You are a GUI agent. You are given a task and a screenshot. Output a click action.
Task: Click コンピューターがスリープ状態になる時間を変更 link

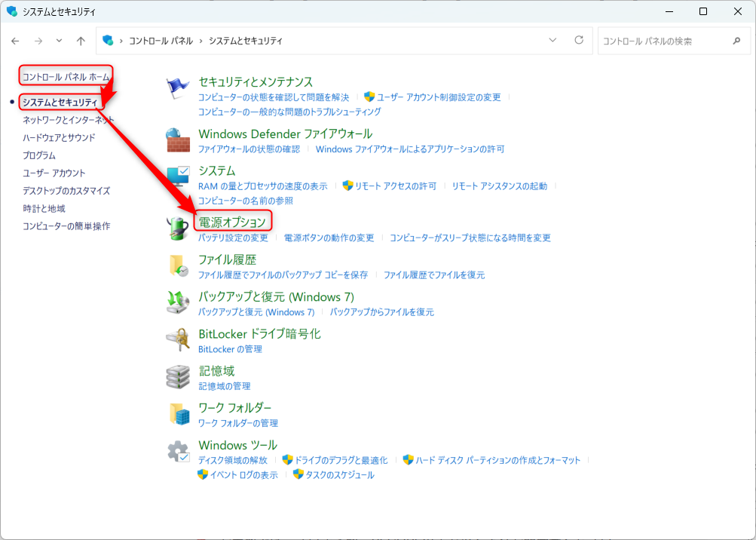[470, 238]
